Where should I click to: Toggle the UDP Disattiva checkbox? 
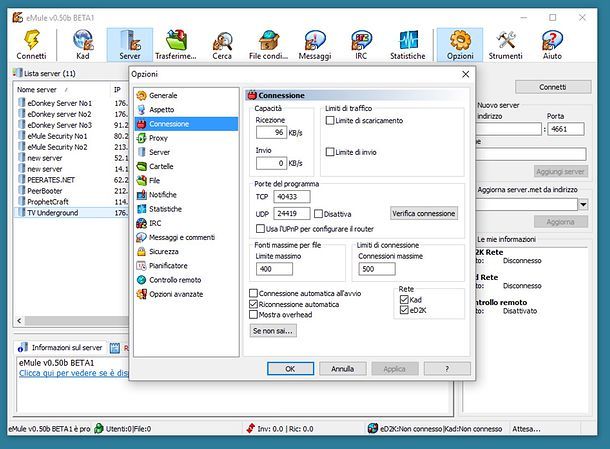318,214
